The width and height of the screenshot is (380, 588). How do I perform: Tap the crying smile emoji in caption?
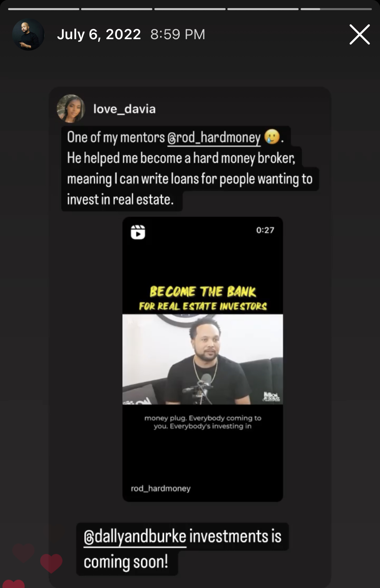(x=272, y=137)
